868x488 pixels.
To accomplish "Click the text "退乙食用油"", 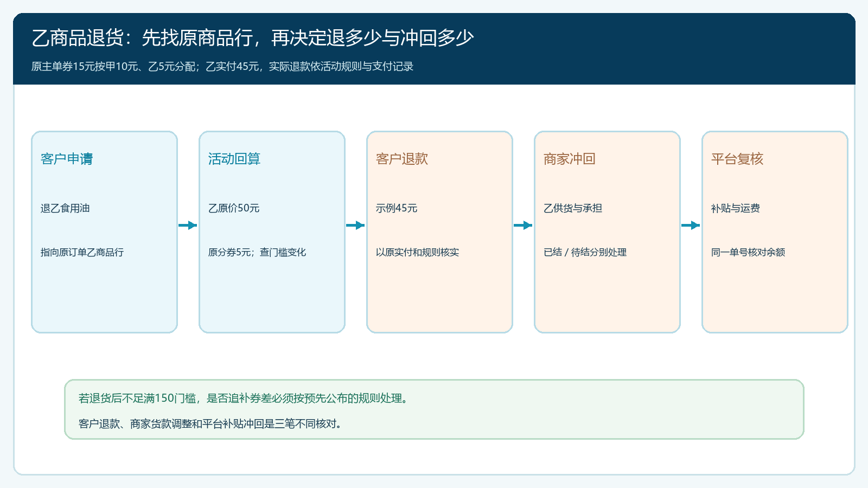I will (x=65, y=208).
